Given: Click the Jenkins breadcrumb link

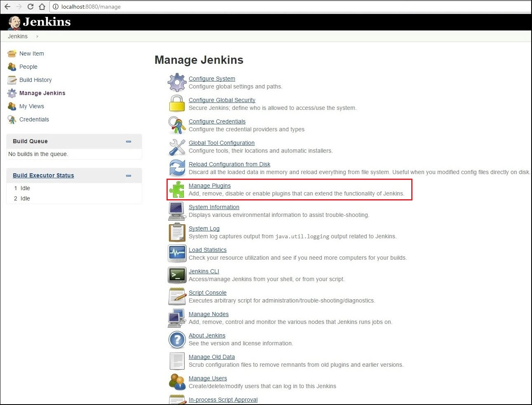Looking at the screenshot, I should [18, 36].
